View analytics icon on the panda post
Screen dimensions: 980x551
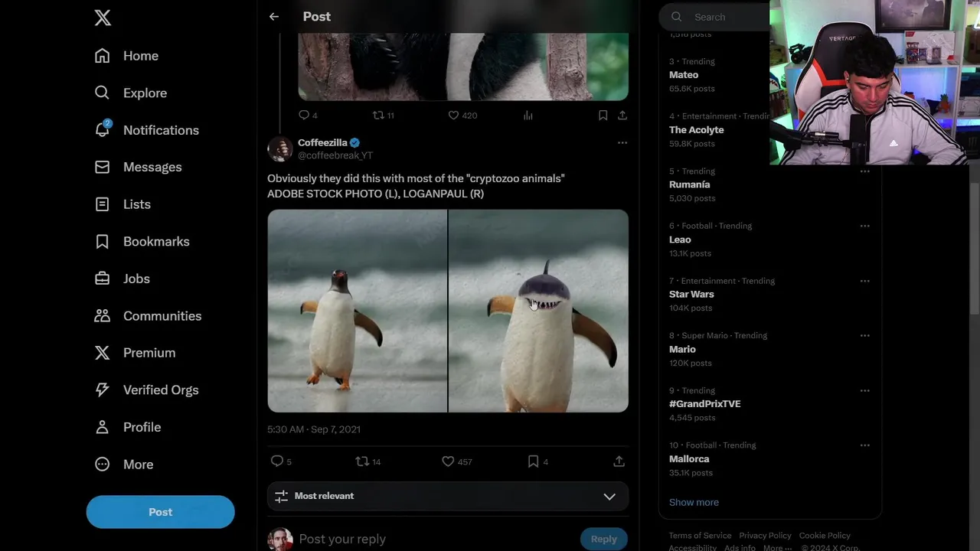point(528,115)
